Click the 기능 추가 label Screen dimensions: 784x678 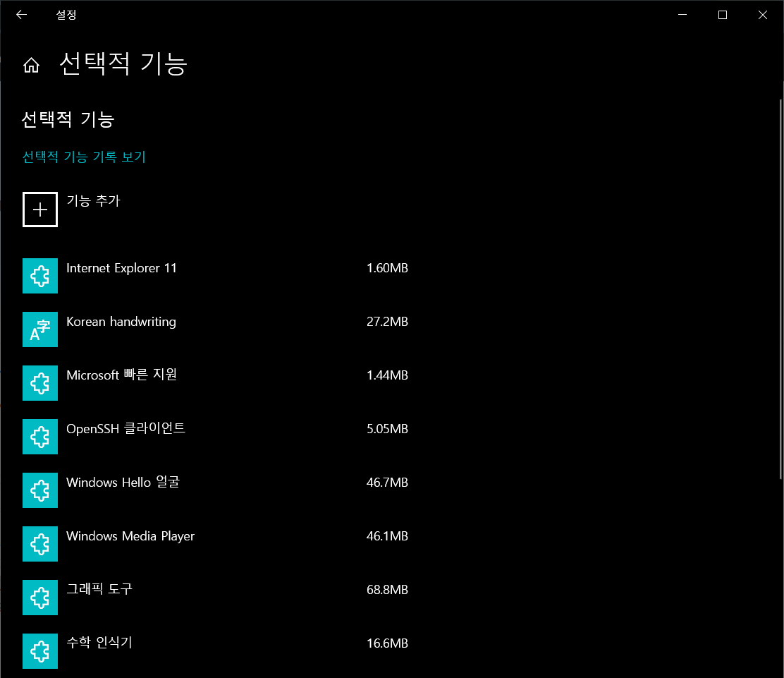(x=94, y=200)
